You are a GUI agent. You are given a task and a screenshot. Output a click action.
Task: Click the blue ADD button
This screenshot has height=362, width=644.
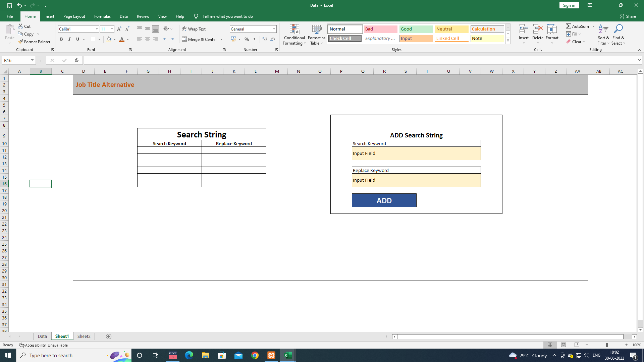384,200
